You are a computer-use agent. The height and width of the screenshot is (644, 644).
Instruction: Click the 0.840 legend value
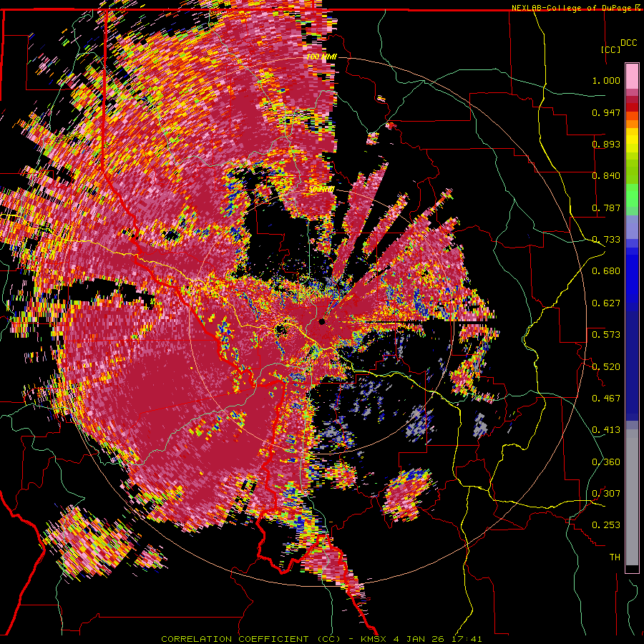606,176
